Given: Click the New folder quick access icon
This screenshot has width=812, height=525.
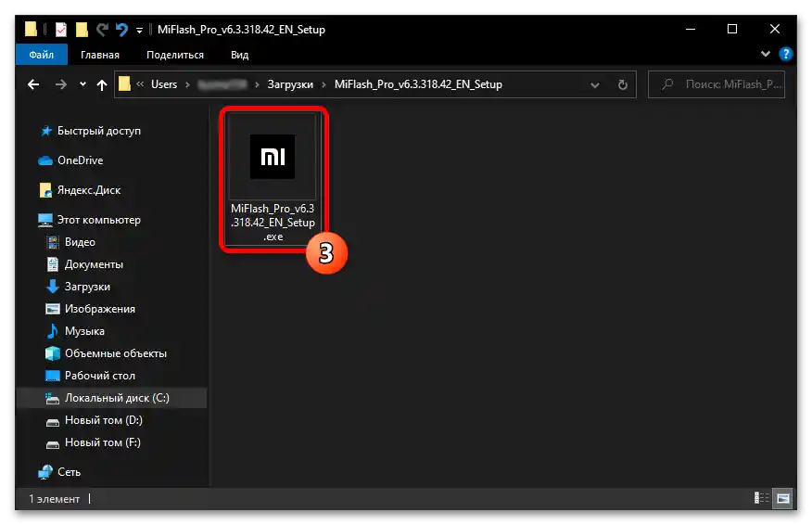Looking at the screenshot, I should click(82, 30).
